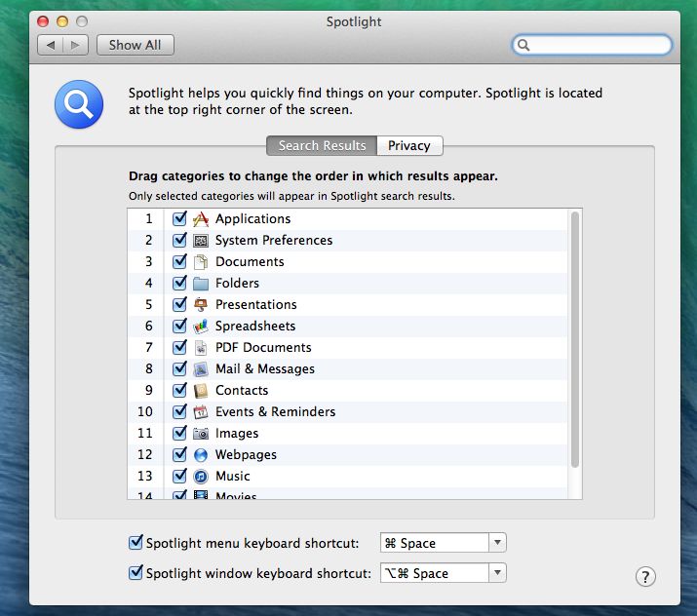697x616 pixels.
Task: Toggle the Contacts checkbox
Action: (179, 390)
